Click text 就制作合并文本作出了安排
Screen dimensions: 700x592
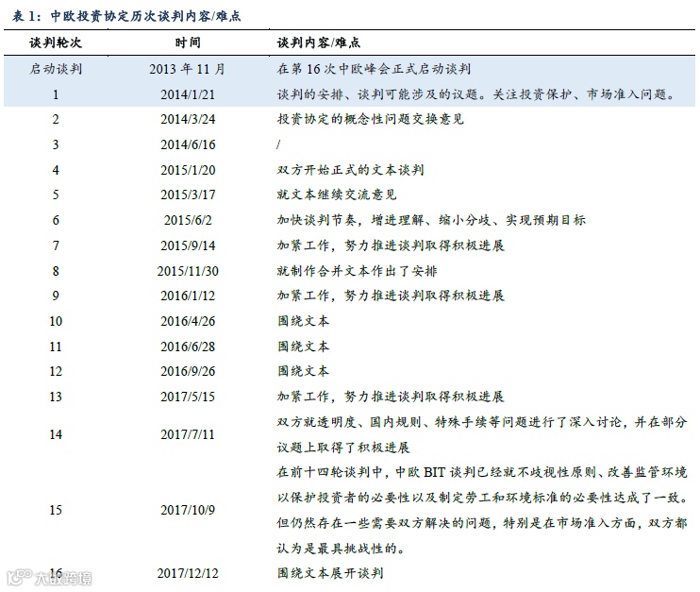point(358,271)
